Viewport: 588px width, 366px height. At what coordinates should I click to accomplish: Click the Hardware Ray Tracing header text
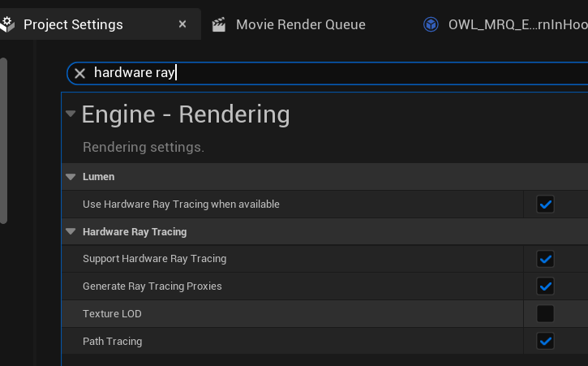pos(135,232)
